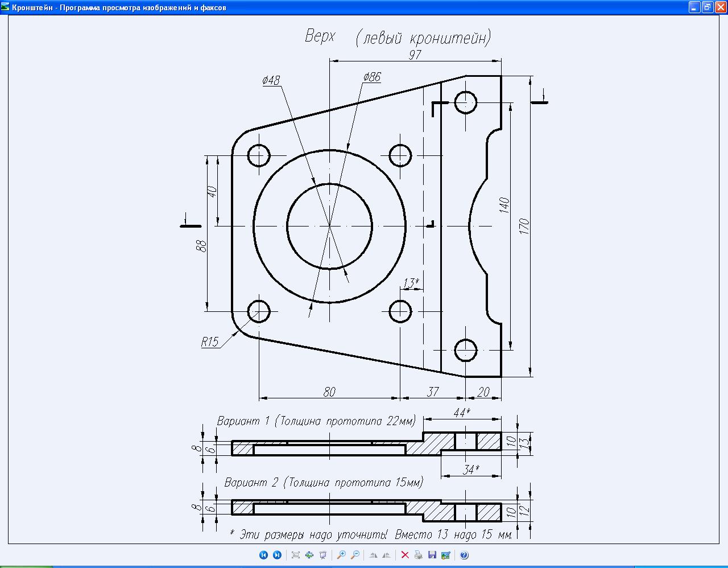
Task: Open the viewer help
Action: click(x=464, y=555)
